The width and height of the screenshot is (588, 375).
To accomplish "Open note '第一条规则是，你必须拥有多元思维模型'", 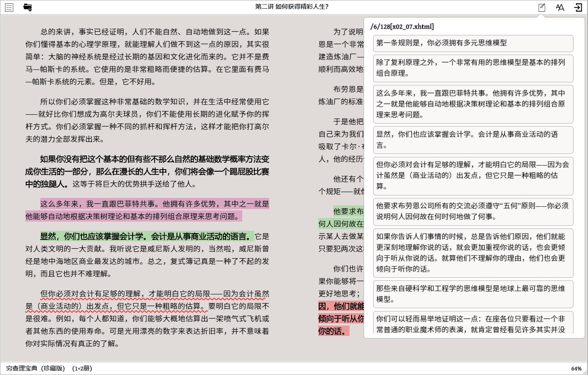I will (473, 43).
